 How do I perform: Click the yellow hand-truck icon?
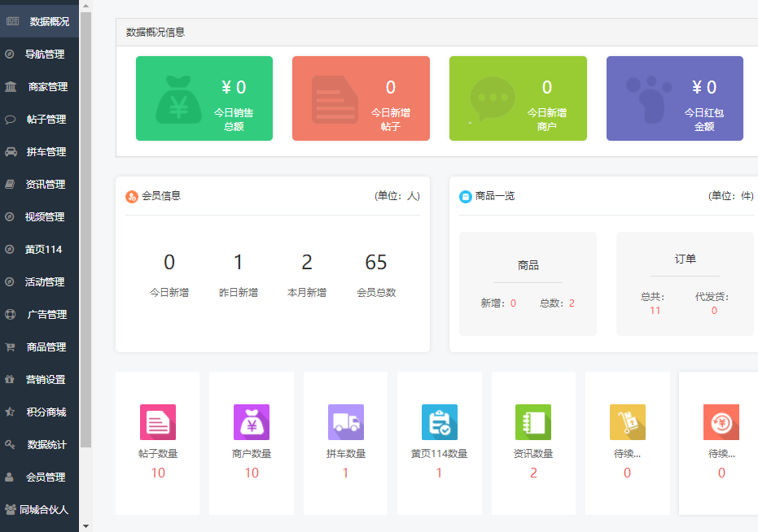pyautogui.click(x=628, y=422)
